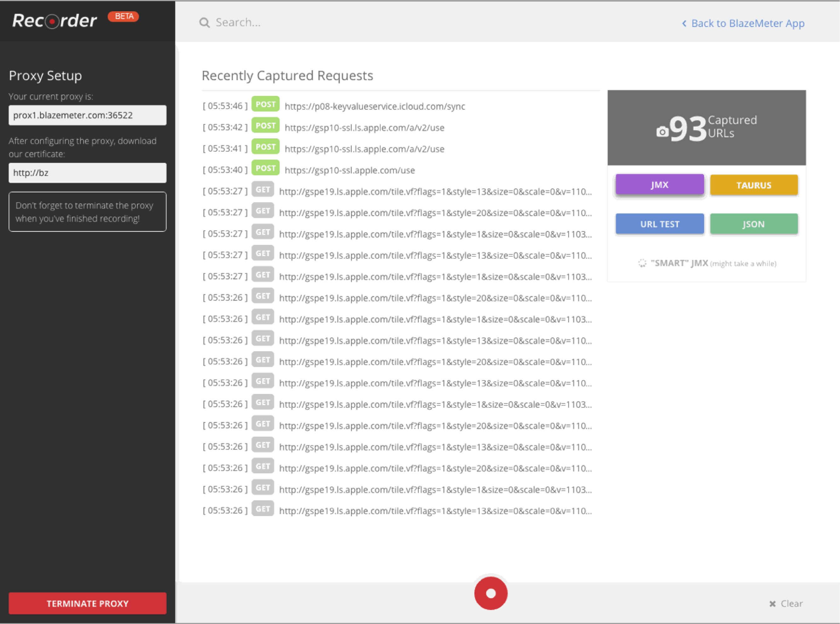
Task: Go back to BlazeMeter App
Action: click(743, 23)
